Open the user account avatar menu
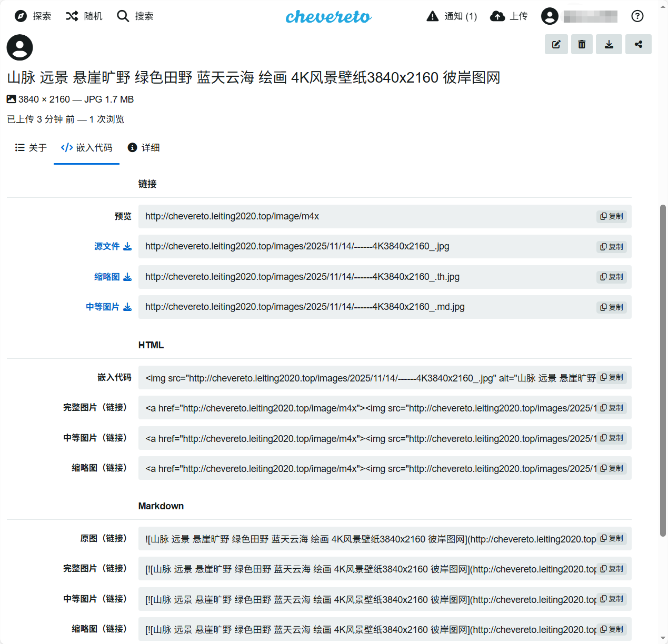This screenshot has height=644, width=668. [550, 16]
